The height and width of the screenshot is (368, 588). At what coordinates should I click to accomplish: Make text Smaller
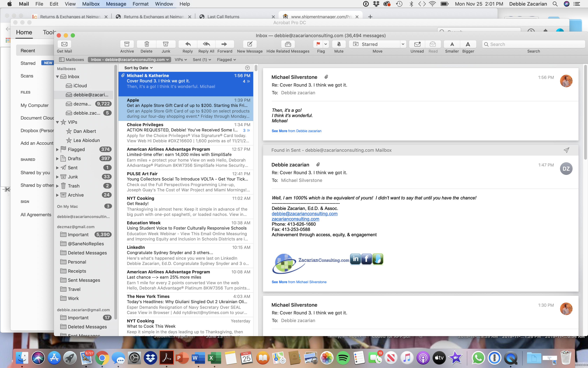(x=452, y=44)
